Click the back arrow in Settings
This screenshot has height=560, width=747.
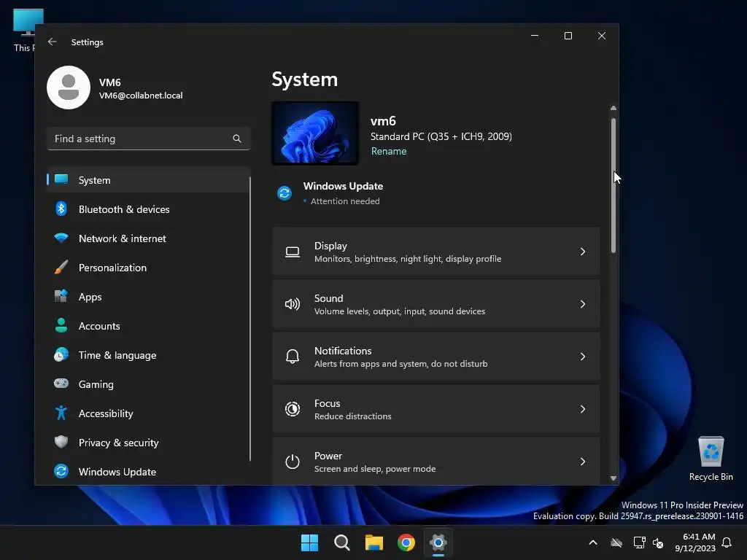[53, 42]
